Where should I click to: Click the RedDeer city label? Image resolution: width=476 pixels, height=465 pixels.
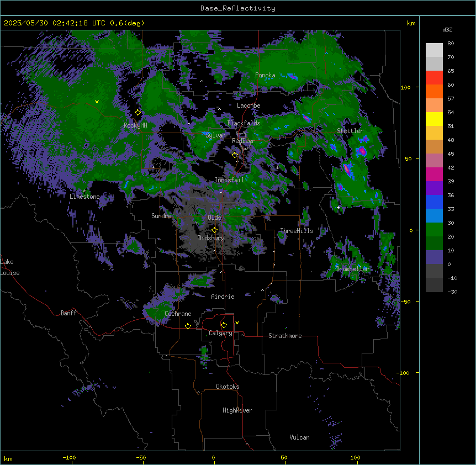pyautogui.click(x=244, y=141)
